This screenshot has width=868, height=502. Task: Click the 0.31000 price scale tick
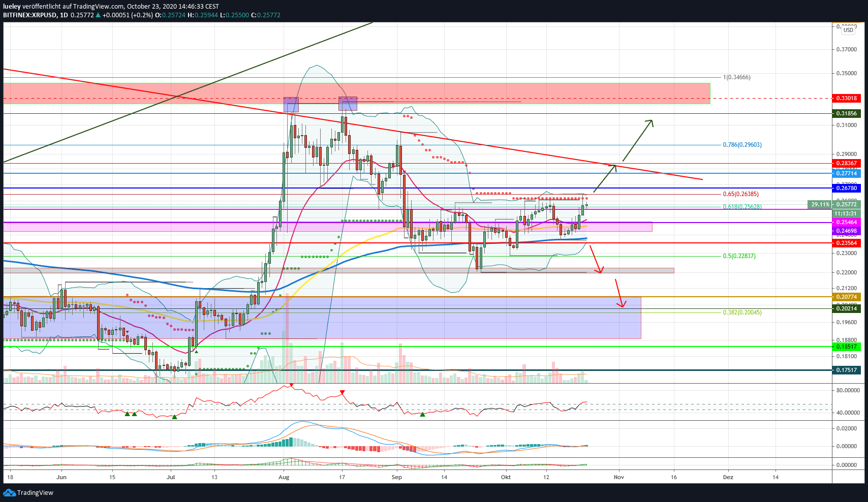847,125
